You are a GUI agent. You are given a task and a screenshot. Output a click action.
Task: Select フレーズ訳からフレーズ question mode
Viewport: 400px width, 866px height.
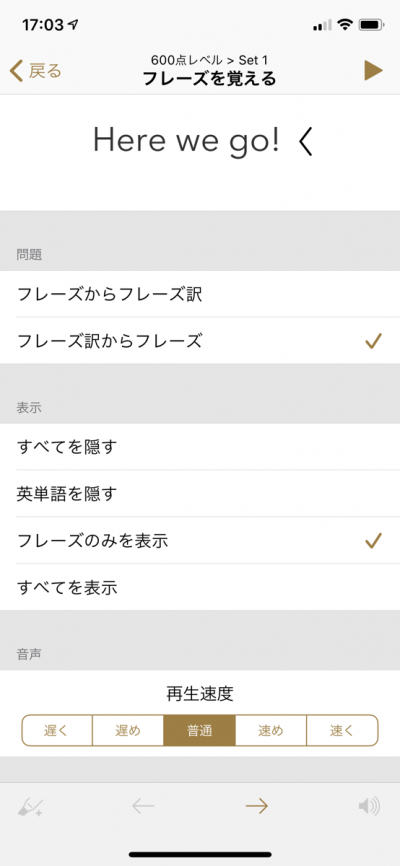tap(200, 341)
